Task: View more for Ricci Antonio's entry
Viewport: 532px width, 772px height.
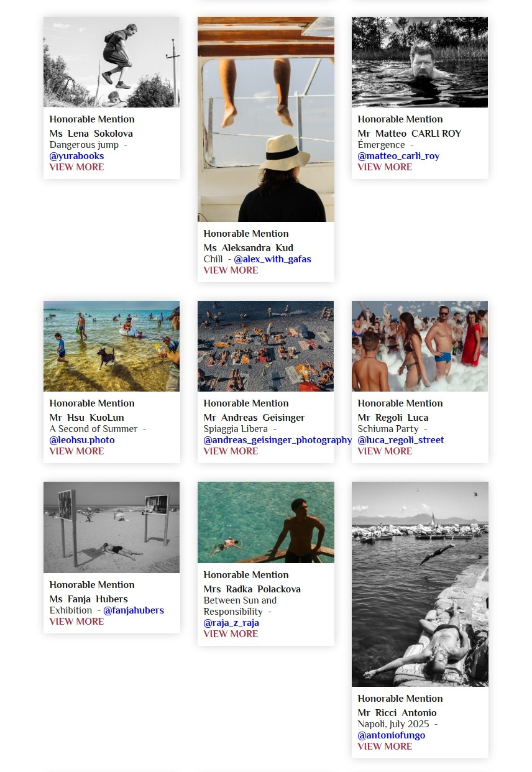Action: click(x=385, y=747)
